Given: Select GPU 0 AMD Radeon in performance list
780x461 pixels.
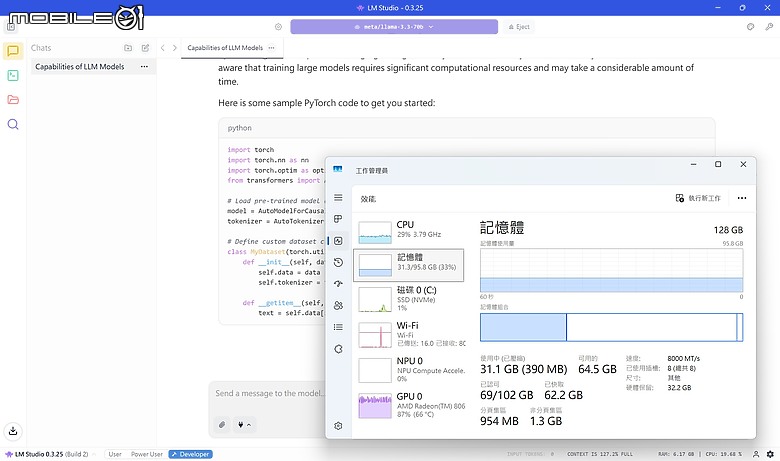Looking at the screenshot, I should (409, 405).
